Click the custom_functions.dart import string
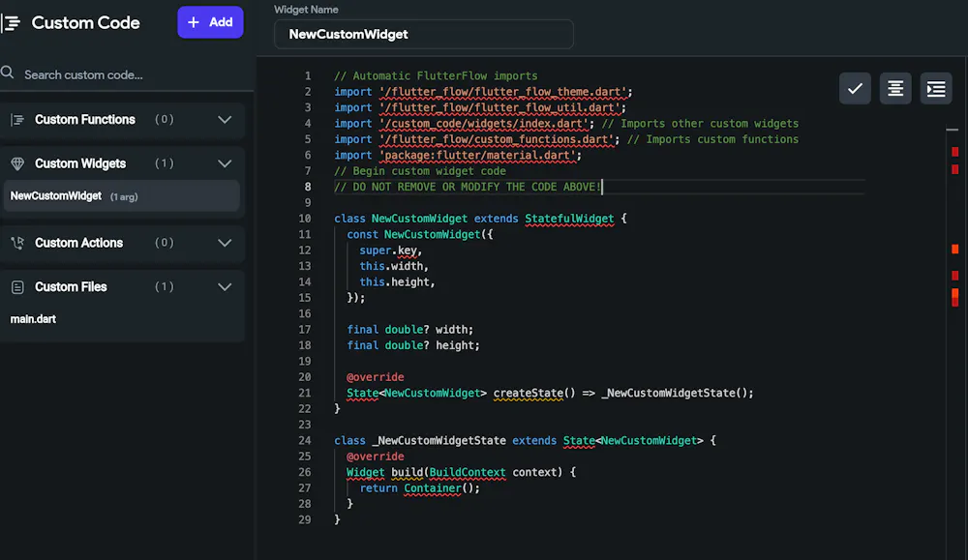The width and height of the screenshot is (968, 560). [497, 139]
